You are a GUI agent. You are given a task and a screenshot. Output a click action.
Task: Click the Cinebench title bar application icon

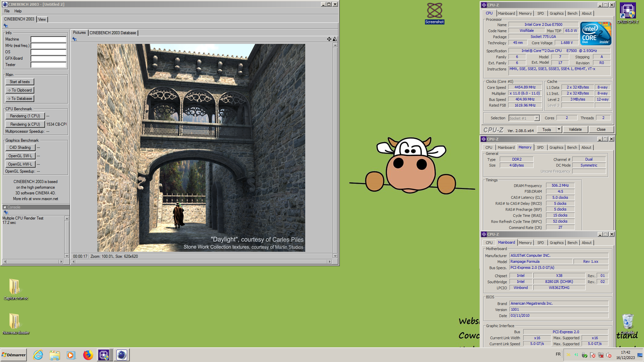pos(5,4)
